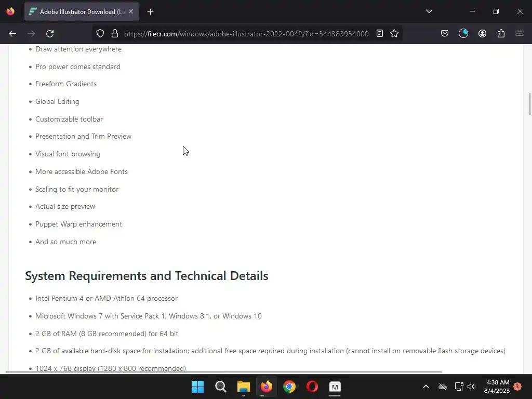Click the site security padlock icon

tap(115, 34)
